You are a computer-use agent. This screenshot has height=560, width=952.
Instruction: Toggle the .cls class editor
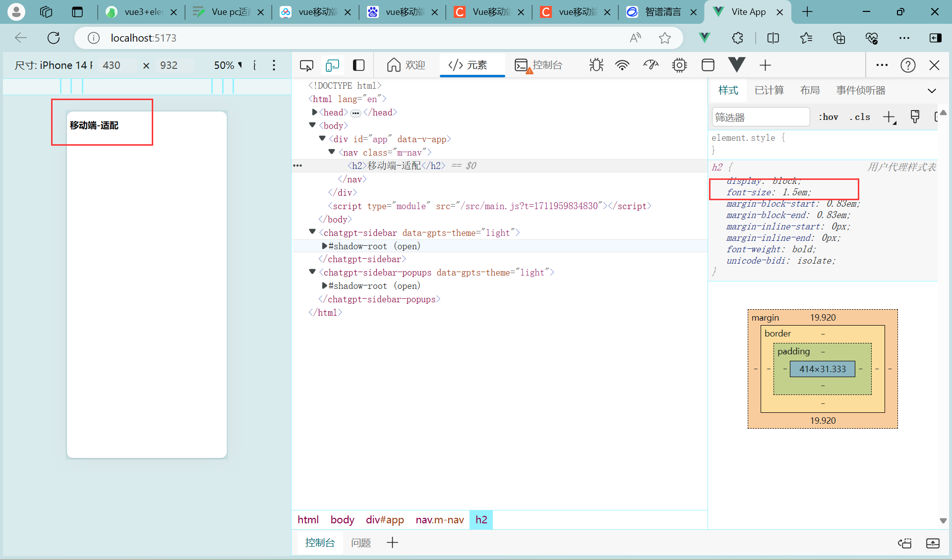(x=860, y=117)
